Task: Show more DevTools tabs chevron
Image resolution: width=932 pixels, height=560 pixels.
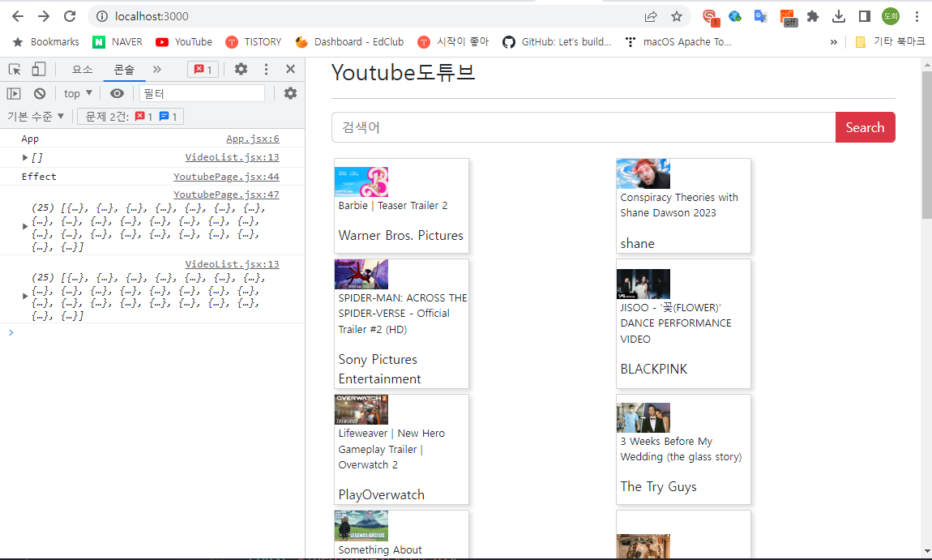Action: [x=157, y=70]
